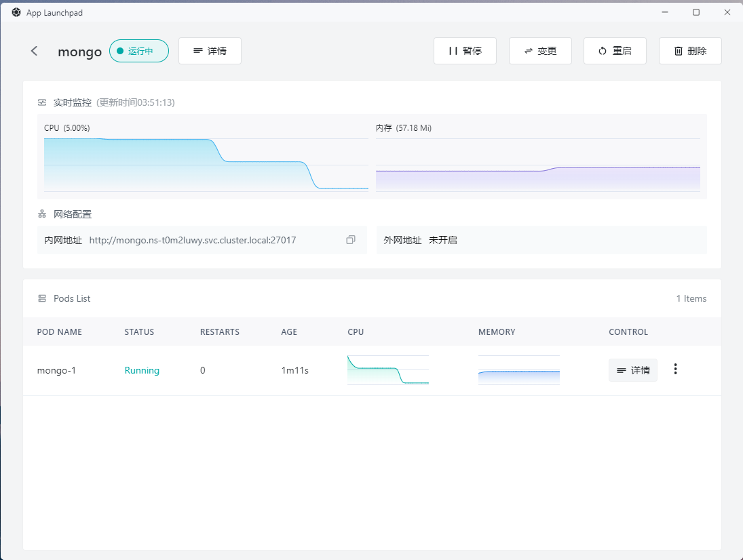Go back using the left arrow icon
The height and width of the screenshot is (560, 743).
click(x=34, y=51)
